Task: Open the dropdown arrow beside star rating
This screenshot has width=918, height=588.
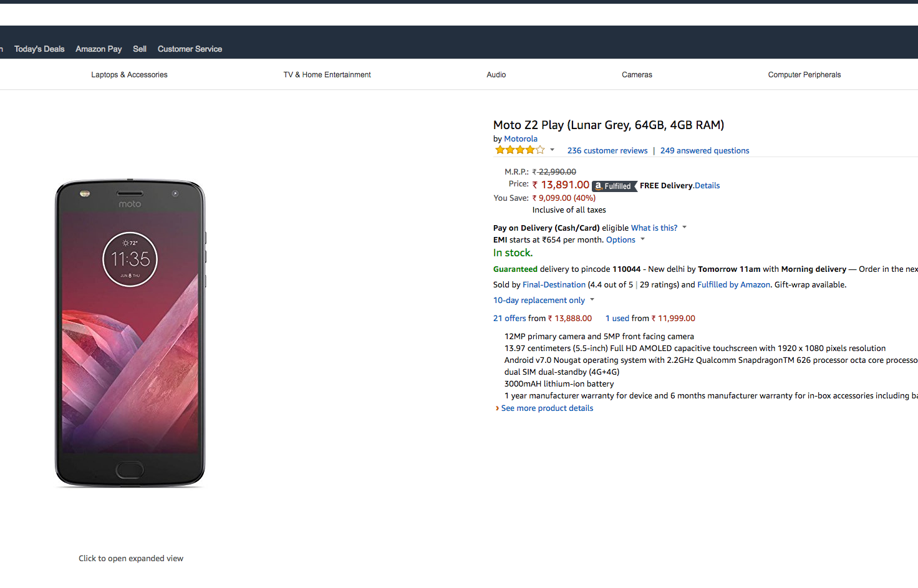Action: 552,150
